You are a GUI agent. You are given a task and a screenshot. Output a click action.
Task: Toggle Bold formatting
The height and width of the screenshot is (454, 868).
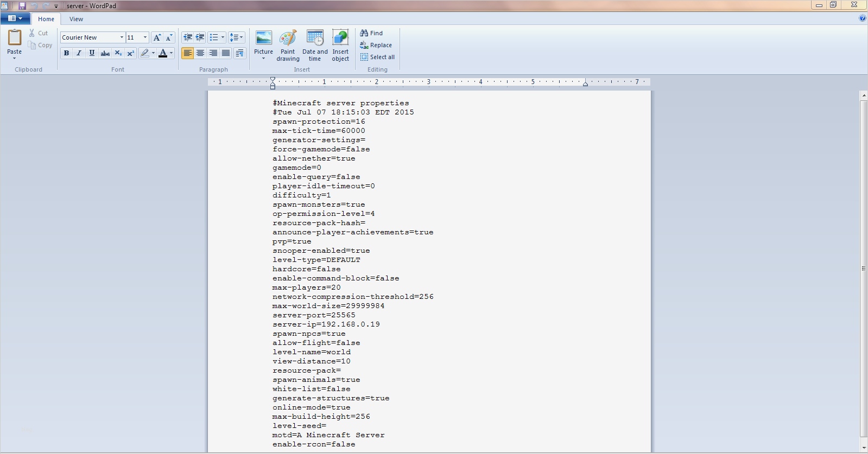pyautogui.click(x=66, y=53)
